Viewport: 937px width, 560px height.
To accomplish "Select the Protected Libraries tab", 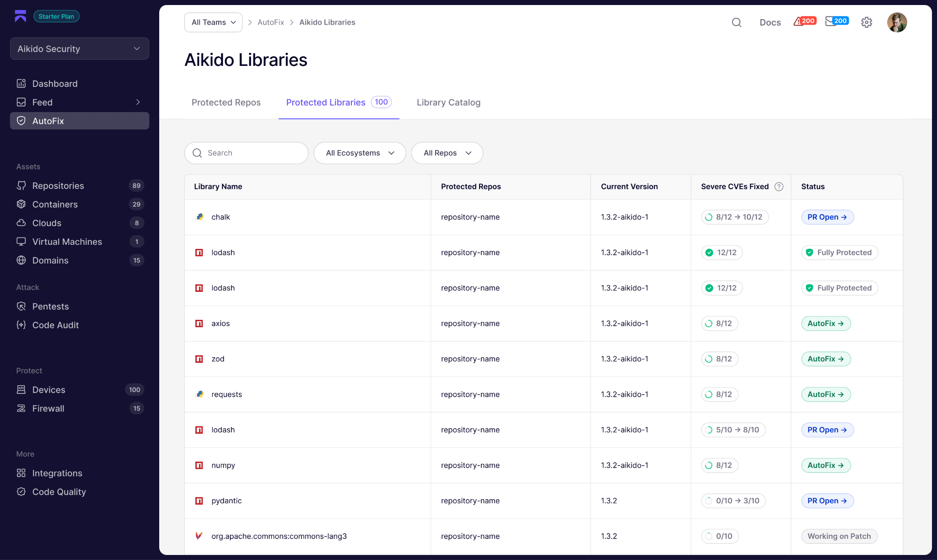I will [339, 102].
